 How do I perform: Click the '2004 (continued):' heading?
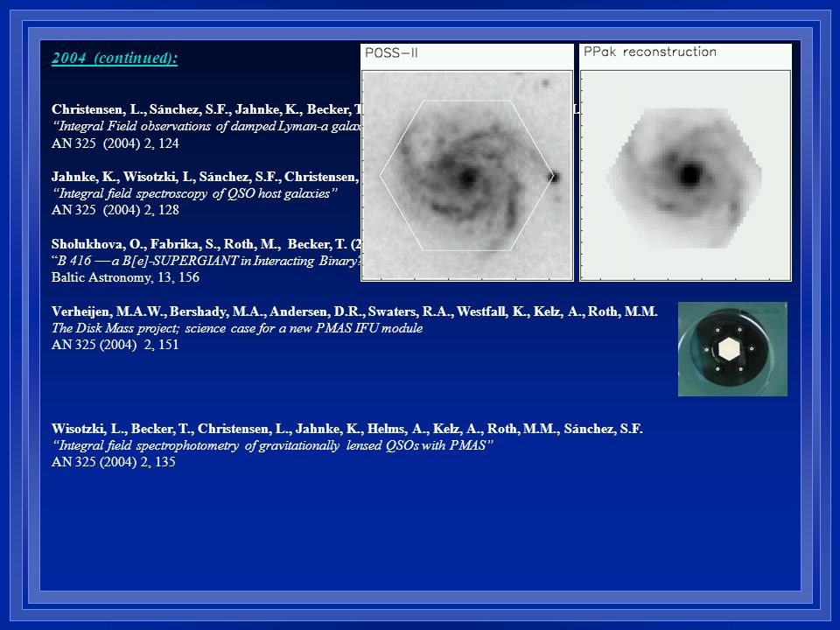114,58
